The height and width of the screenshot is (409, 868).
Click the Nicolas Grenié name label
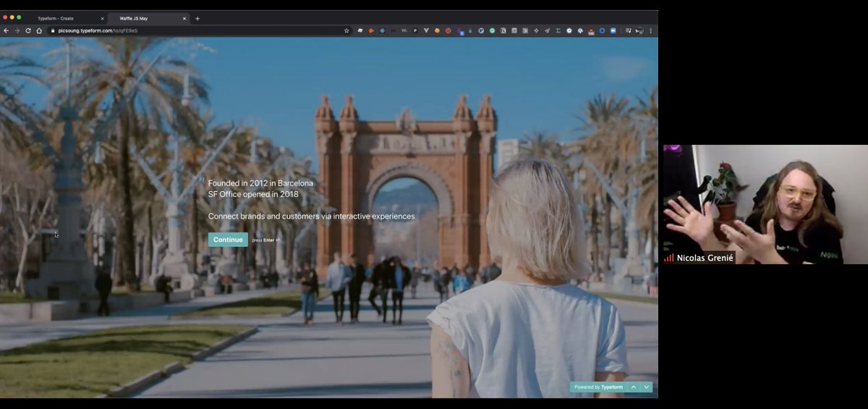[705, 258]
